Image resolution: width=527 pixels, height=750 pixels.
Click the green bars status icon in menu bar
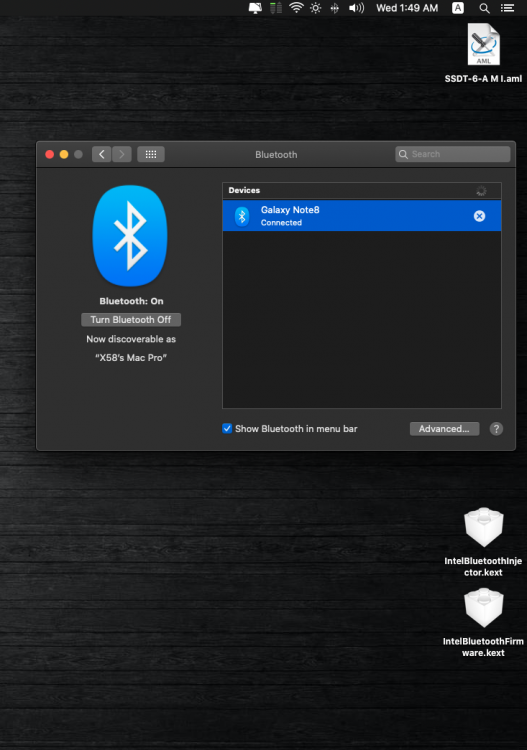[276, 8]
